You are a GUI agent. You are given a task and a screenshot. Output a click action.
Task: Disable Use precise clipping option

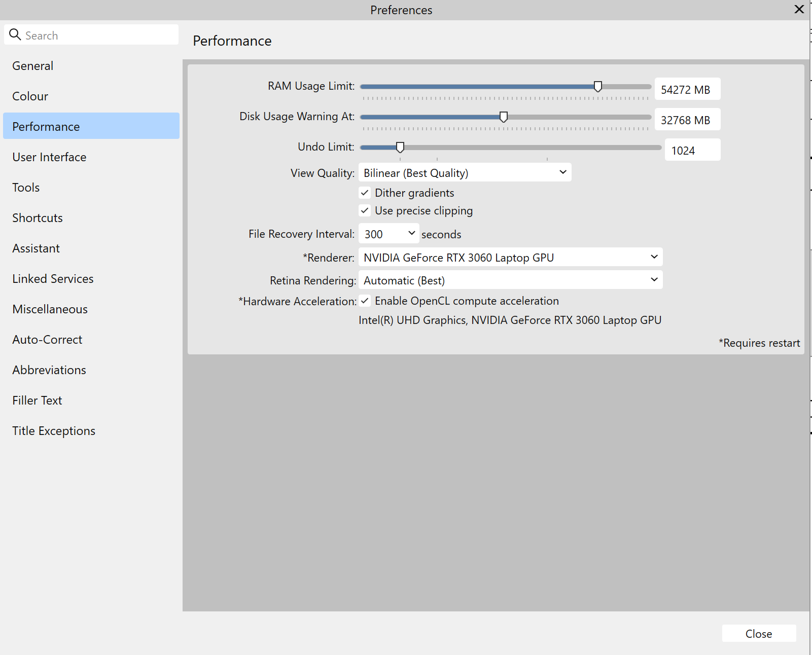tap(365, 210)
